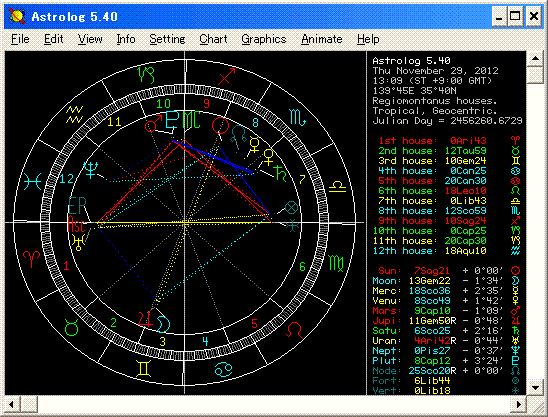Click the Astrolog app icon in title bar

17,16
